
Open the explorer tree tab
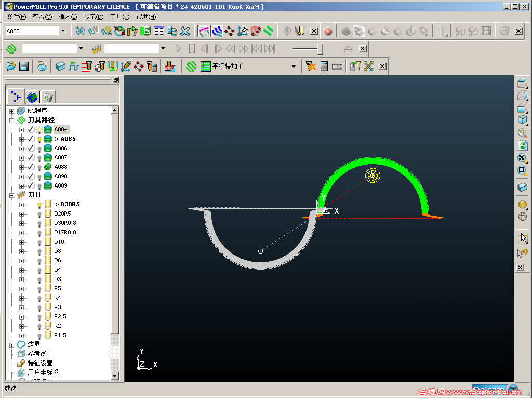[x=16, y=97]
